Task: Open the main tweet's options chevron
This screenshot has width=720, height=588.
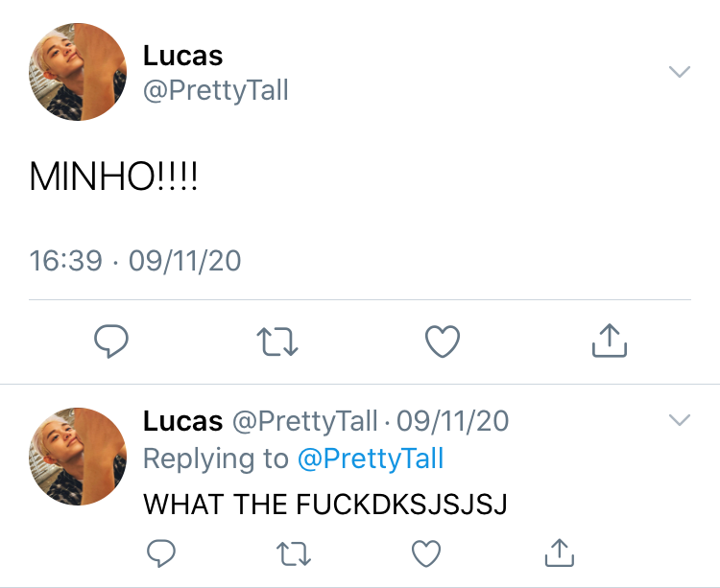Action: (x=680, y=72)
